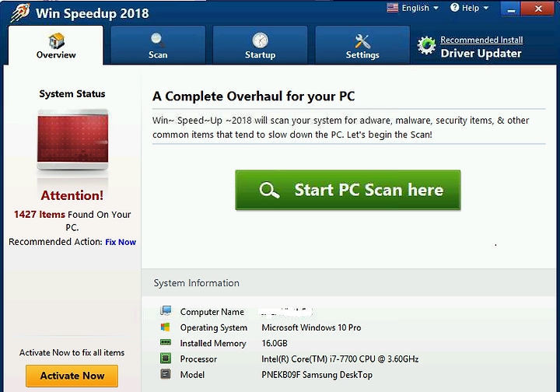This screenshot has width=560, height=392.
Task: Click the Settings wrench and screwdriver icon
Action: tap(362, 41)
